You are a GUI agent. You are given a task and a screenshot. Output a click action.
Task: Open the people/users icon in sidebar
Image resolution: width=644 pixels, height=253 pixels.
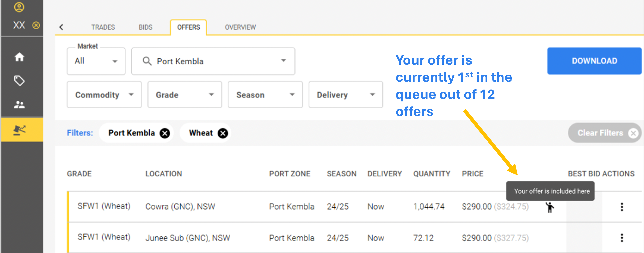click(x=19, y=104)
